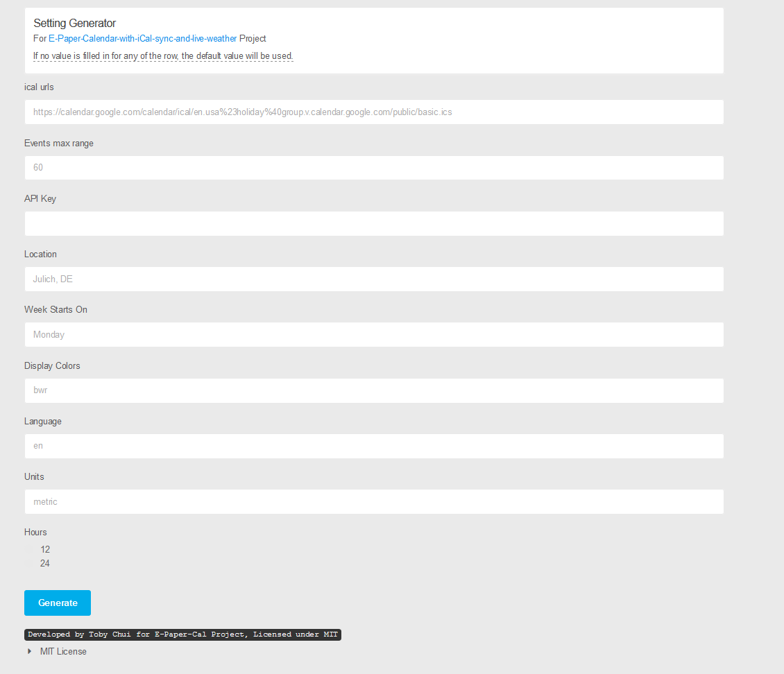Screen dimensions: 784x674
Task: Click the ical urls label text
Action: [39, 87]
